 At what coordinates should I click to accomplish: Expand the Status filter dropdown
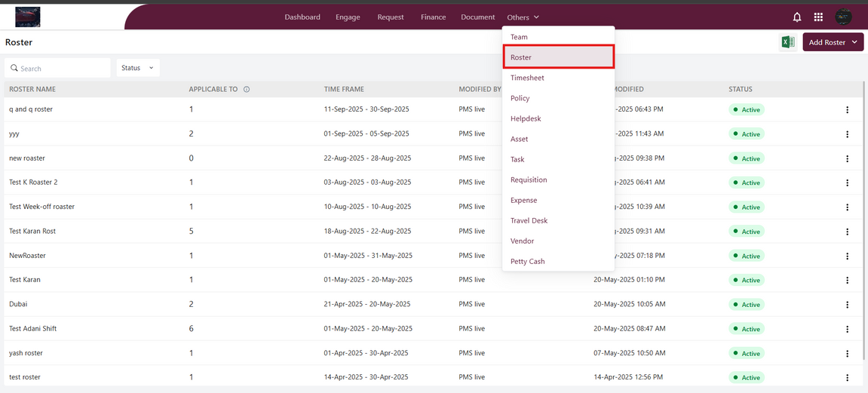[137, 68]
